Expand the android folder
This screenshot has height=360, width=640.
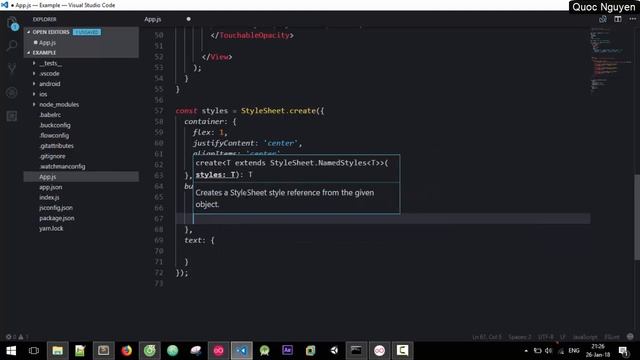coord(49,84)
